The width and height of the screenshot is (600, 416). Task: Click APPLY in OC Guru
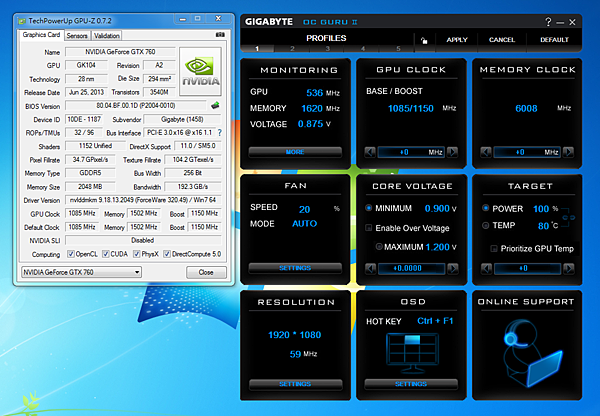(x=457, y=40)
